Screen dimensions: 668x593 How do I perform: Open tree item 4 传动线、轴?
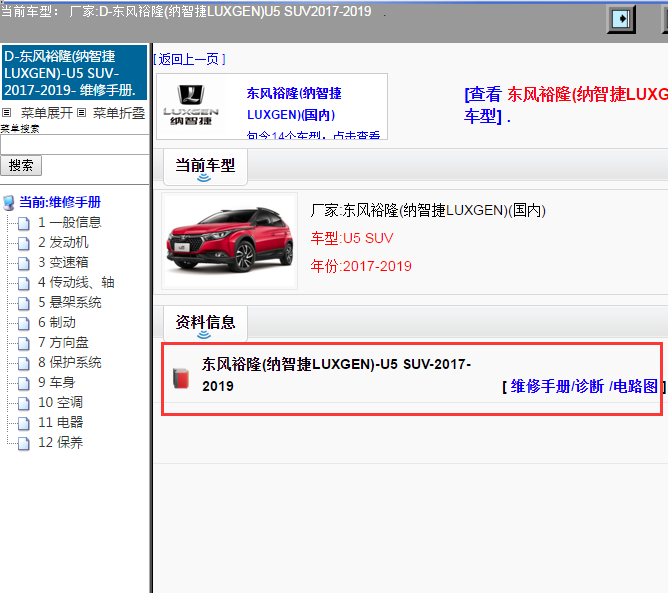[76, 282]
